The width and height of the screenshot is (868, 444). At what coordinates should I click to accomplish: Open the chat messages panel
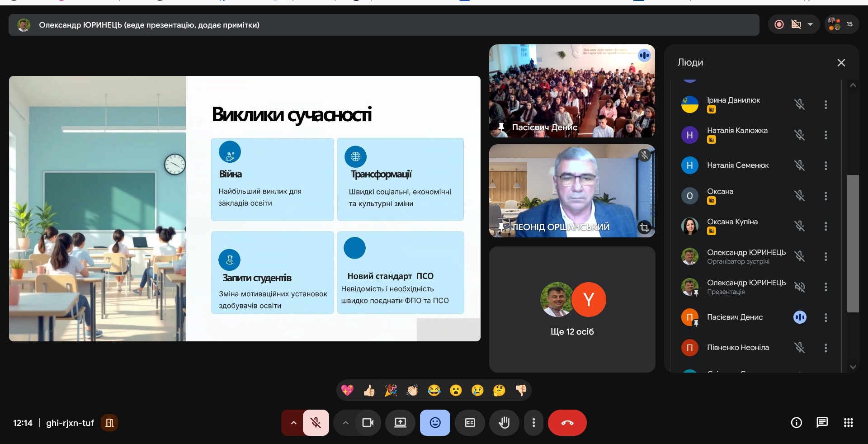coord(822,423)
